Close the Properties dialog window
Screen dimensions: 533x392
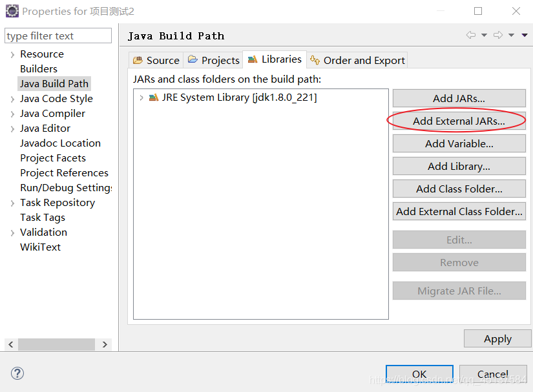(x=516, y=11)
